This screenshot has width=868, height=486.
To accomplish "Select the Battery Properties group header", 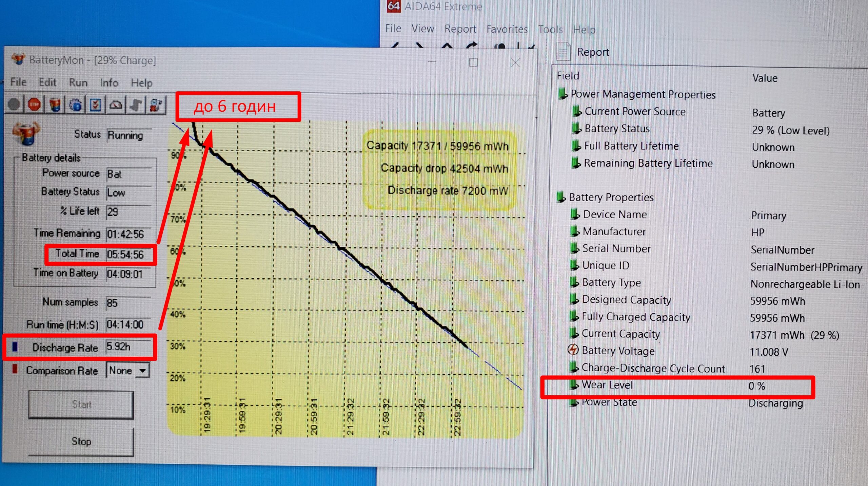I will 611,197.
